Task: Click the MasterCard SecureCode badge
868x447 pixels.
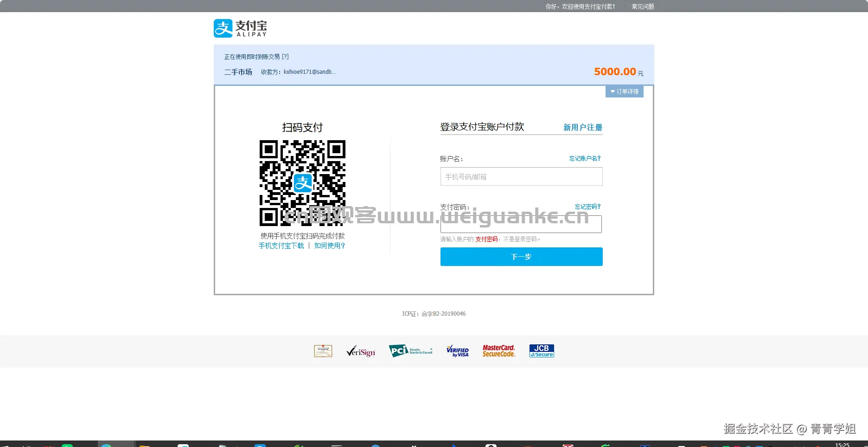Action: [499, 351]
